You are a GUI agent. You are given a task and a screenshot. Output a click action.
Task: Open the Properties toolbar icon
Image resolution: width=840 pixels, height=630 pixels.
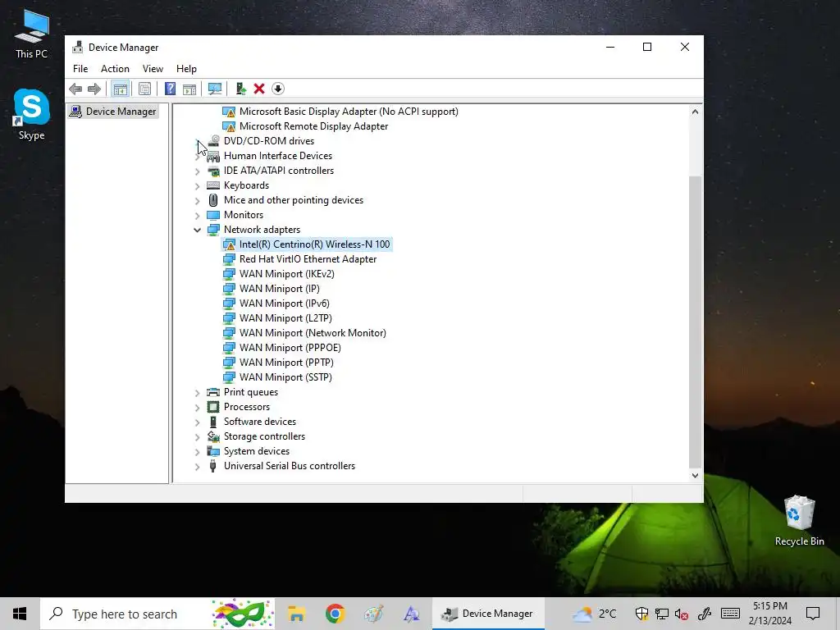tap(144, 89)
